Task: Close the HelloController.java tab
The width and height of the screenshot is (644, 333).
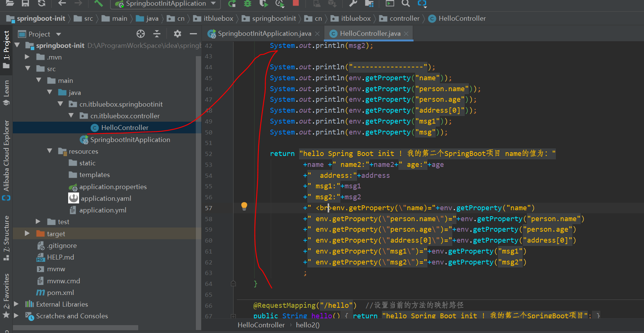Action: pos(406,34)
